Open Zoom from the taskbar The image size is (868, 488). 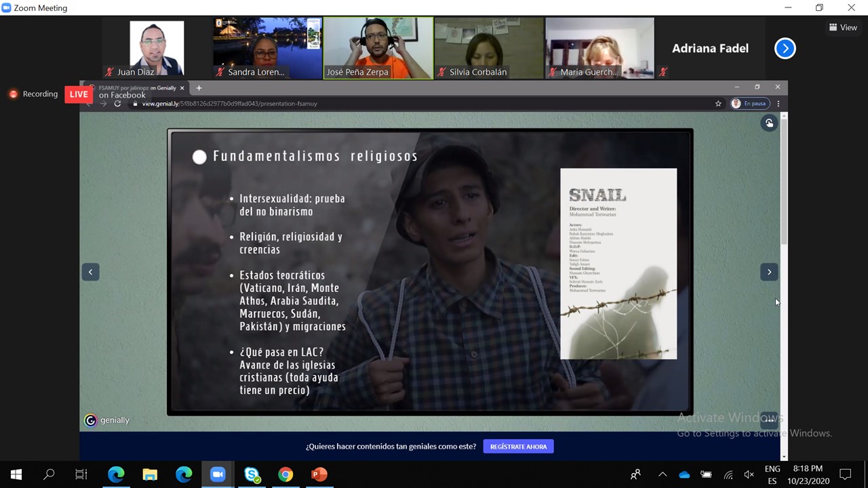[x=218, y=474]
